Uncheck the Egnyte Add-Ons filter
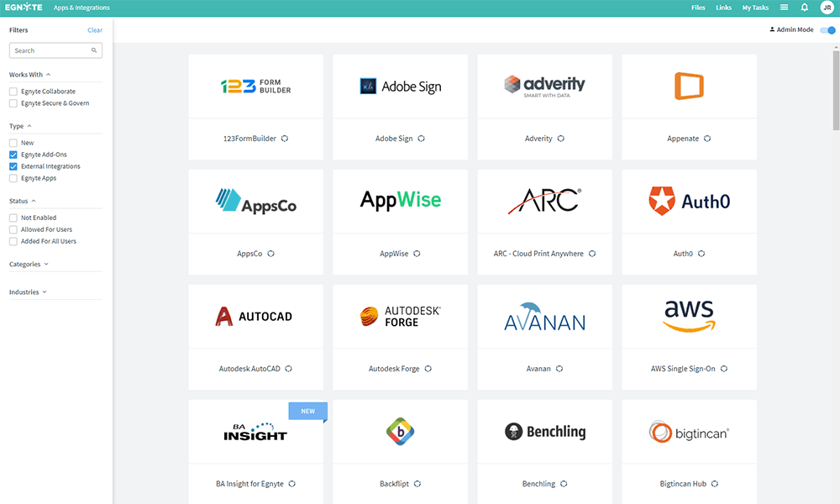 click(13, 155)
